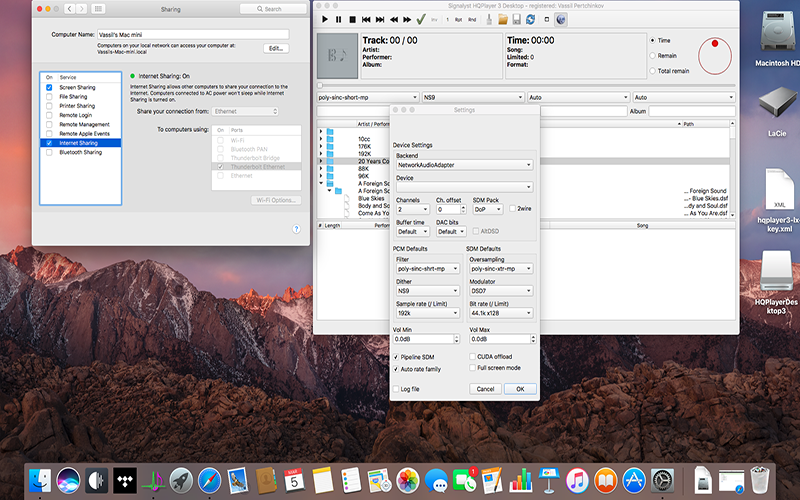The width and height of the screenshot is (800, 500).
Task: Enable the Full screen mode checkbox
Action: pyautogui.click(x=472, y=368)
